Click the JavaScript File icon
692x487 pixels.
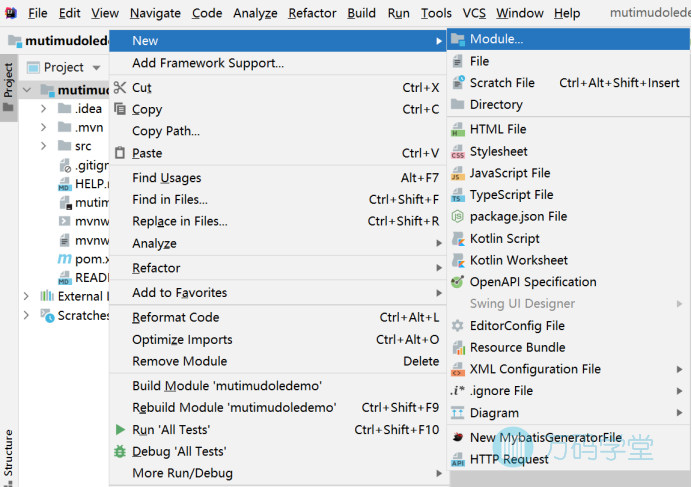[458, 173]
